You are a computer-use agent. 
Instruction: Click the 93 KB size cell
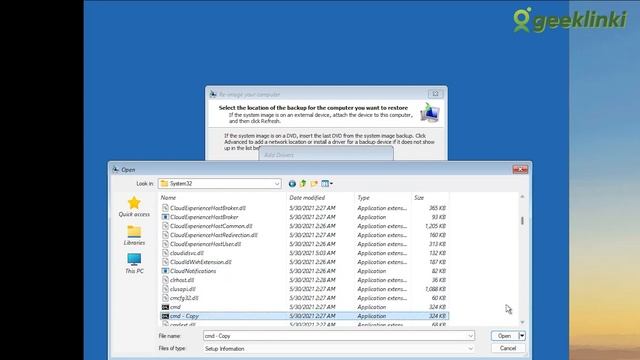(438, 217)
